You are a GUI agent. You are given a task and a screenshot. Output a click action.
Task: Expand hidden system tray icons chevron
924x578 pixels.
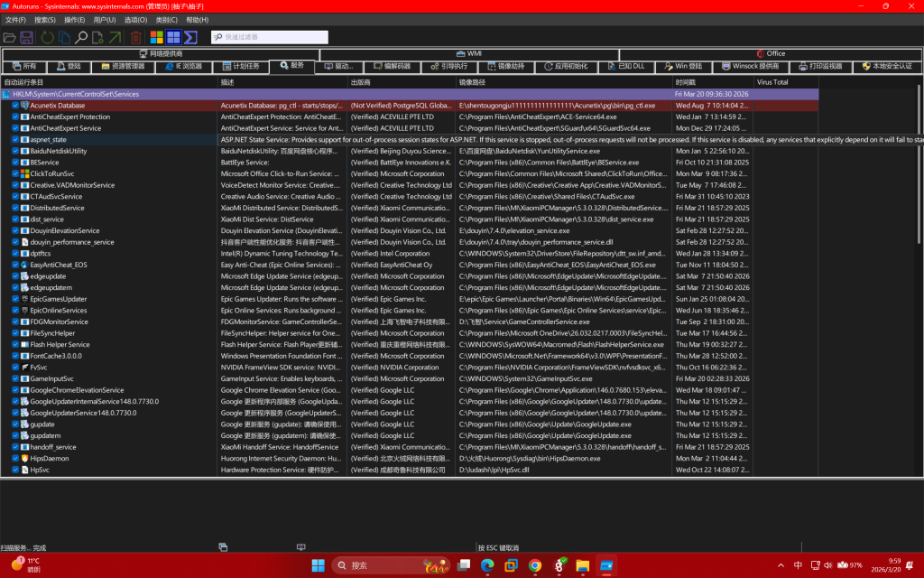click(780, 565)
